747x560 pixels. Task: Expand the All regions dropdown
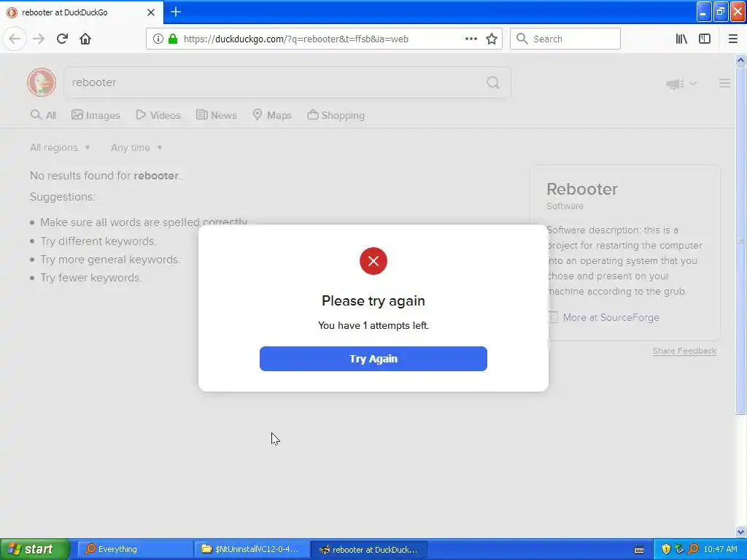(x=60, y=147)
